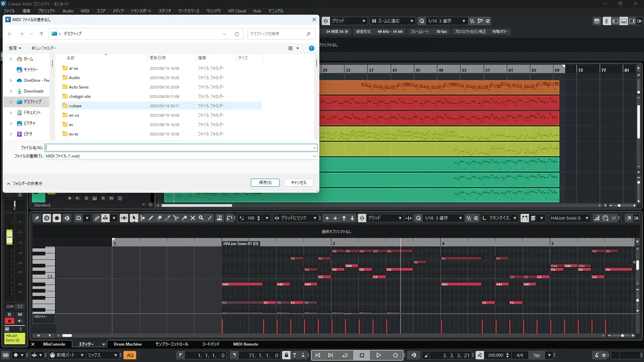The image size is (644, 362).
Task: Click the channel volume fader handle
Action: click(9, 237)
